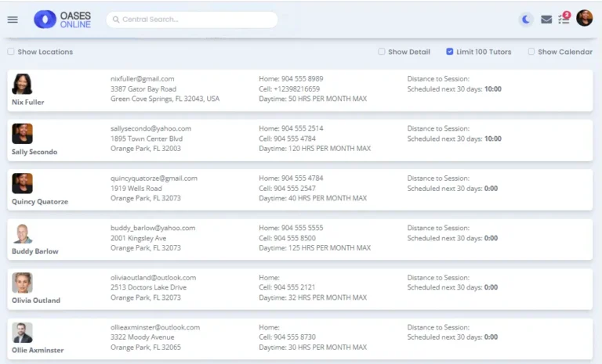Enable the Show Calendar checkbox
Image resolution: width=602 pixels, height=364 pixels.
click(x=531, y=52)
